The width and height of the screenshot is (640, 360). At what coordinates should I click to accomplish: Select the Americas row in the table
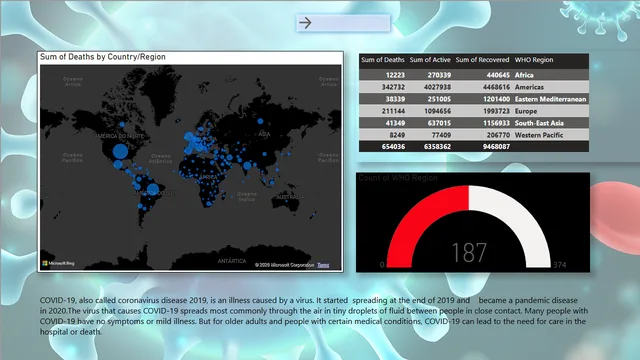474,87
